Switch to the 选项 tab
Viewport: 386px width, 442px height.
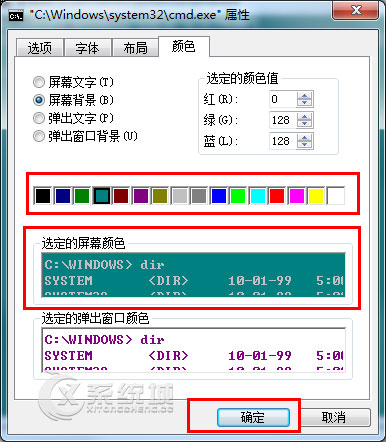click(x=40, y=48)
